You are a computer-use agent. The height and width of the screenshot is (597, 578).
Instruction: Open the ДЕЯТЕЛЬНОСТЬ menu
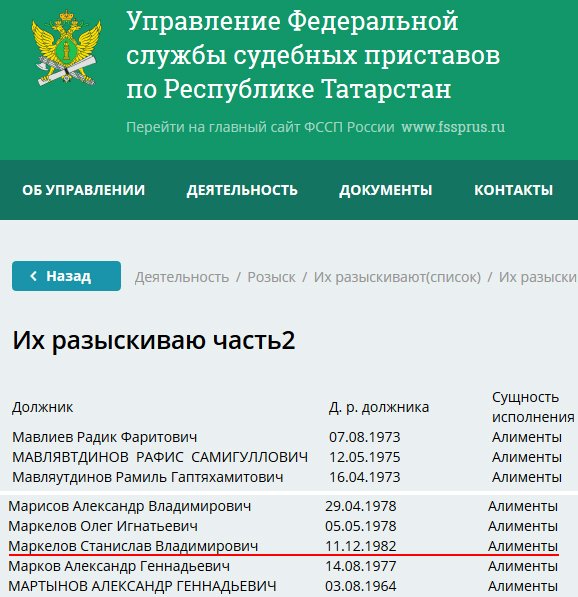(x=242, y=190)
